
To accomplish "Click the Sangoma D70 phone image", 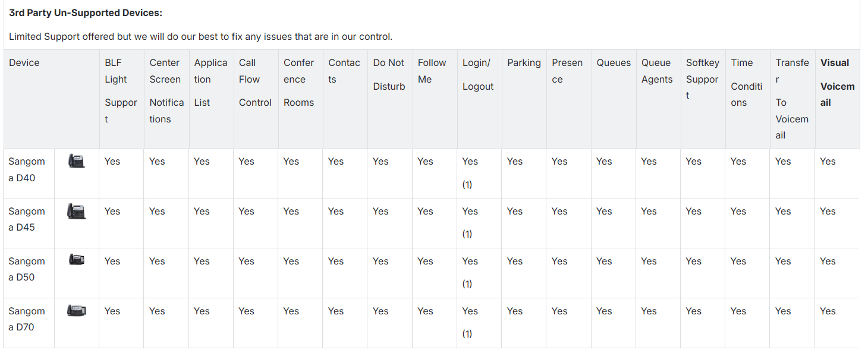I will point(76,310).
